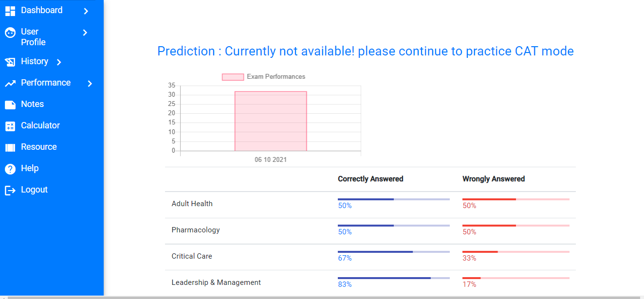The image size is (644, 299).
Task: Open the Notes menu item
Action: click(x=32, y=104)
